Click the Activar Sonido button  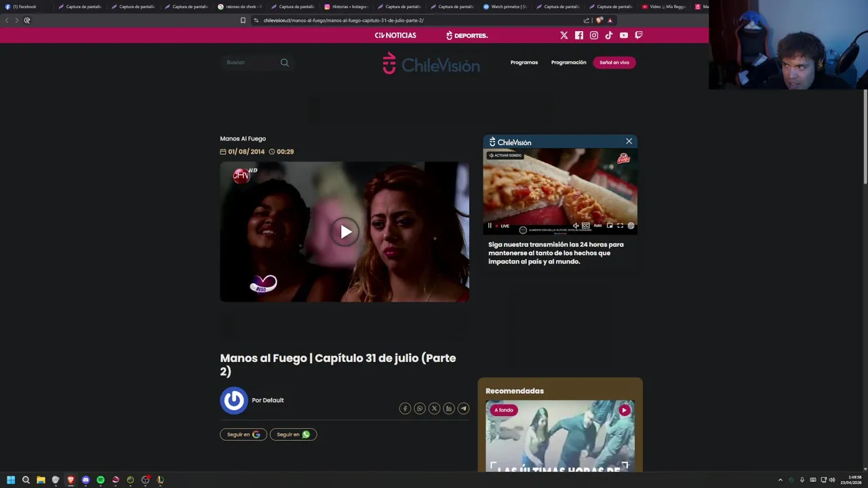point(505,155)
